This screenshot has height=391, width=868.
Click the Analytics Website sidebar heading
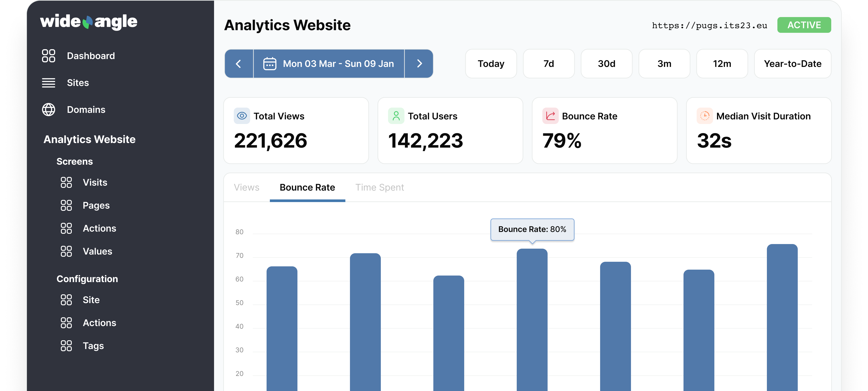[x=89, y=140]
